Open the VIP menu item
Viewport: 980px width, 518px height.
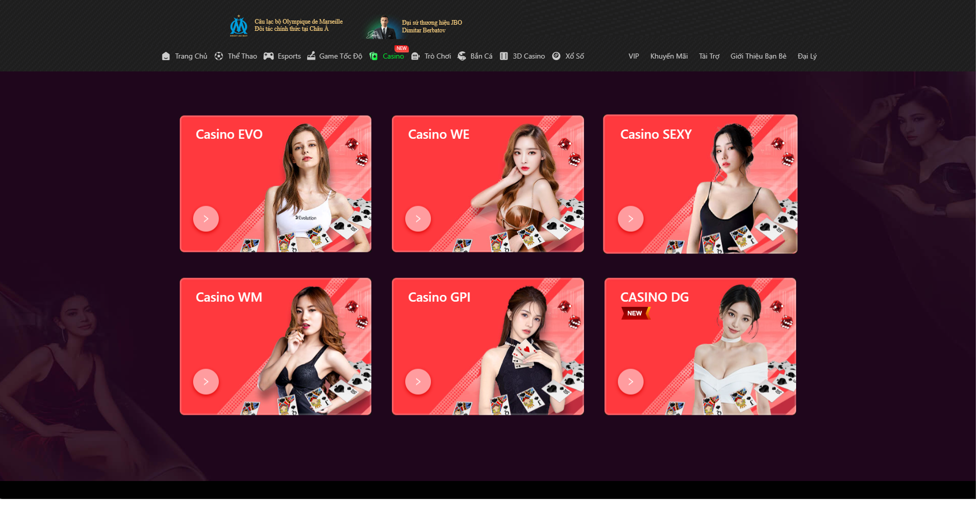click(x=633, y=56)
